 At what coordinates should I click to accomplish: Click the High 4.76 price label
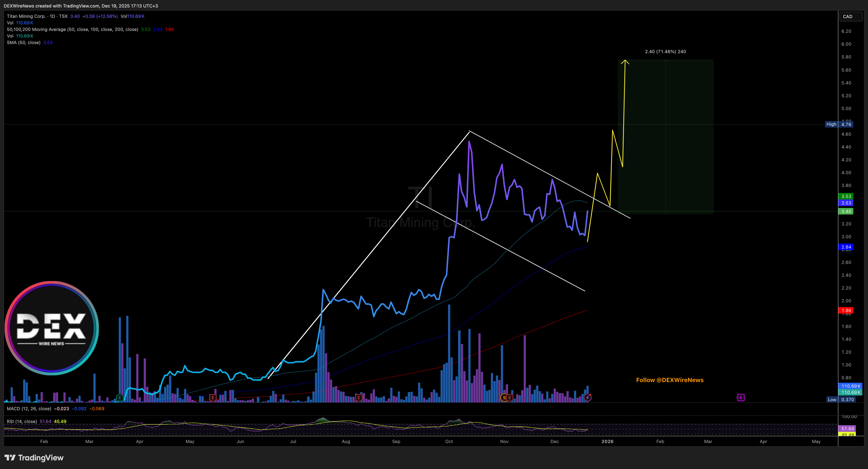pyautogui.click(x=839, y=124)
